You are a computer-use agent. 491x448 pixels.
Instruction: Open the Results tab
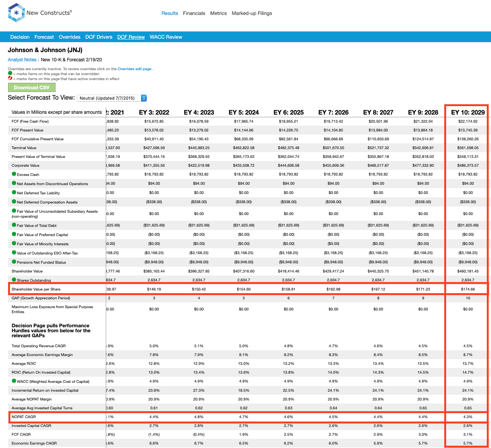[170, 13]
